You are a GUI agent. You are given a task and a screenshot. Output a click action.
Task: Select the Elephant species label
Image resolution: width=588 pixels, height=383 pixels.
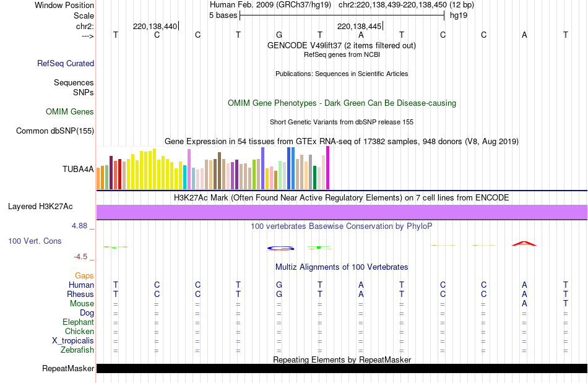[78, 322]
